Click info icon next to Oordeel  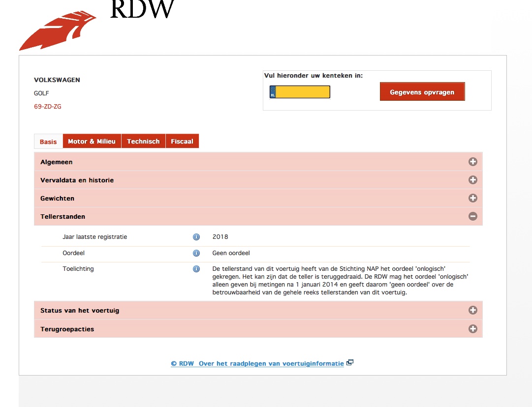(x=196, y=253)
